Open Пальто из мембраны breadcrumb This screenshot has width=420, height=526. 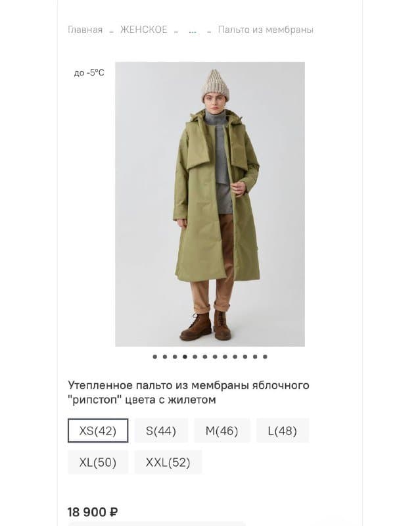266,30
